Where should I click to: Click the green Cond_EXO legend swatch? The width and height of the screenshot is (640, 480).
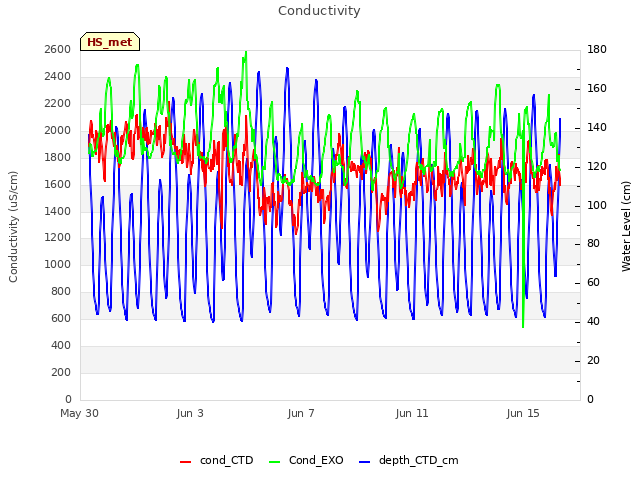click(x=275, y=462)
